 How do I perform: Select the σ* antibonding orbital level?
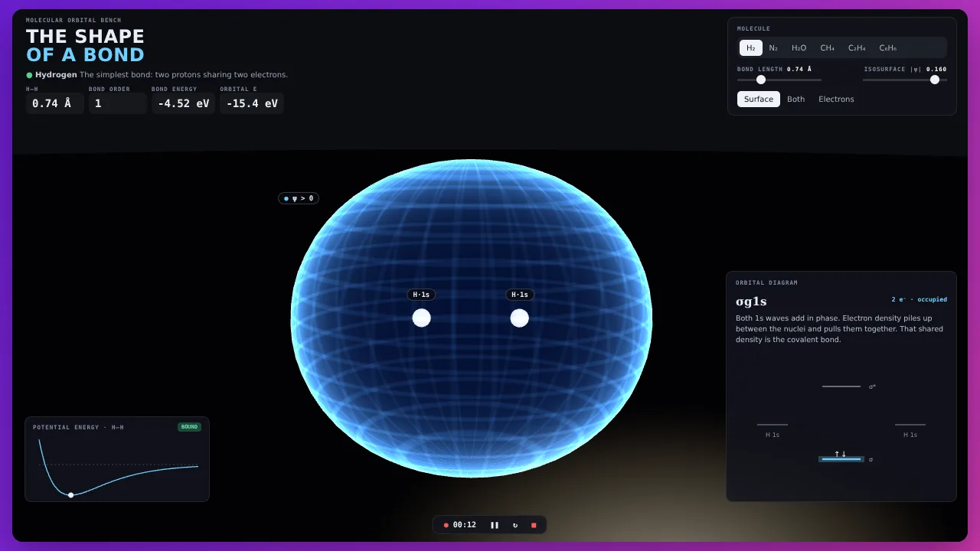[841, 386]
